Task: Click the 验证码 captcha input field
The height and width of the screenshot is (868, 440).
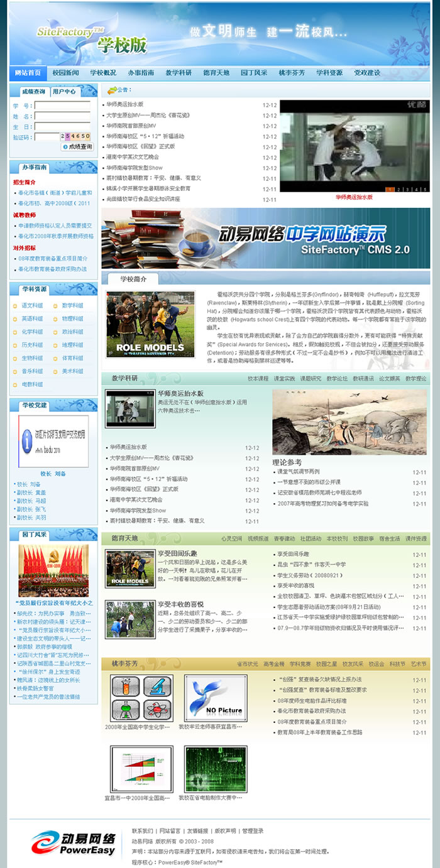Action: 47,137
